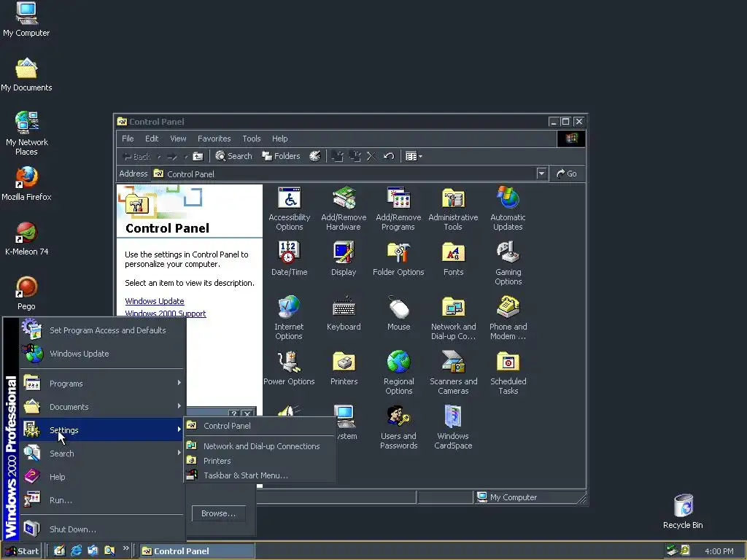This screenshot has width=747, height=560.
Task: Open the Tools menu
Action: (x=252, y=139)
